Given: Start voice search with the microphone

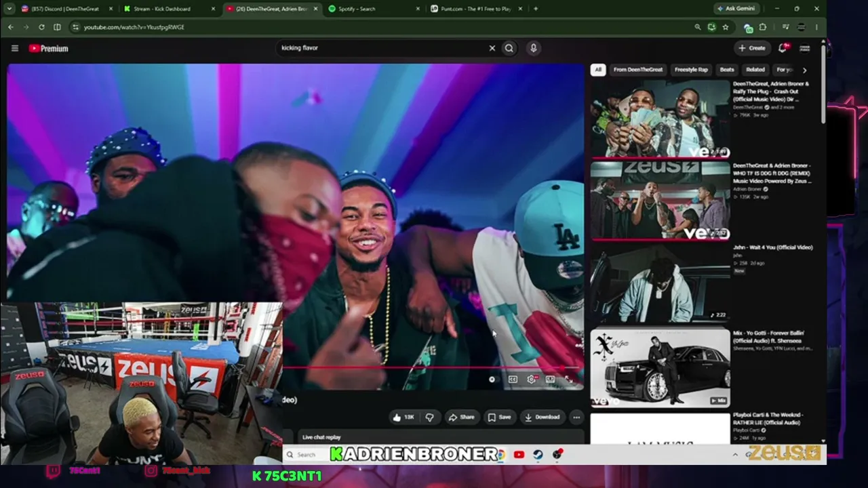Looking at the screenshot, I should [534, 48].
